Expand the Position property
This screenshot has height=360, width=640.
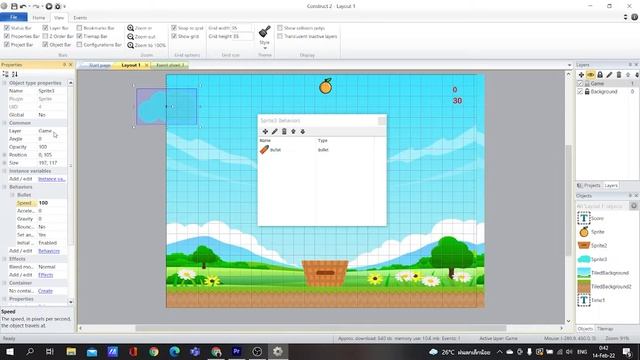[x=4, y=155]
